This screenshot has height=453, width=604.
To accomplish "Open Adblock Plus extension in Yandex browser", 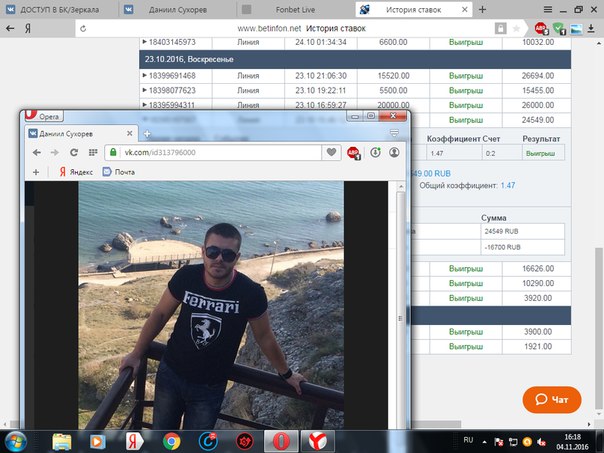I will pyautogui.click(x=541, y=28).
